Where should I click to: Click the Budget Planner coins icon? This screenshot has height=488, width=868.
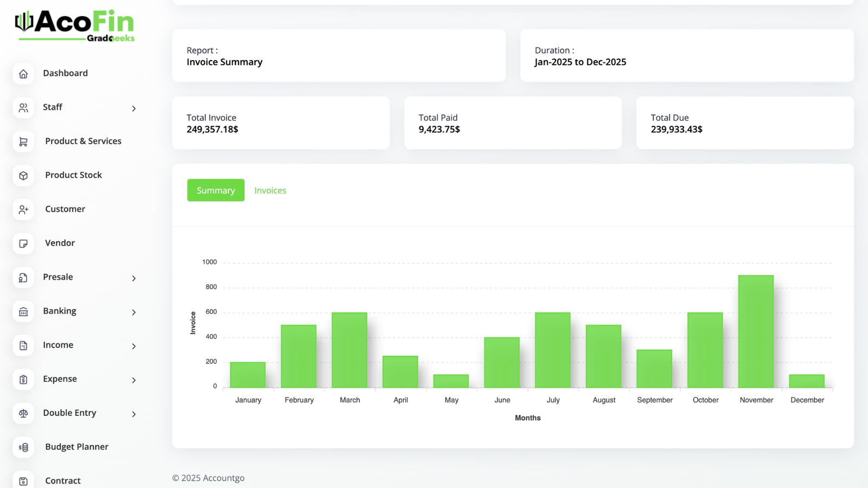(23, 447)
